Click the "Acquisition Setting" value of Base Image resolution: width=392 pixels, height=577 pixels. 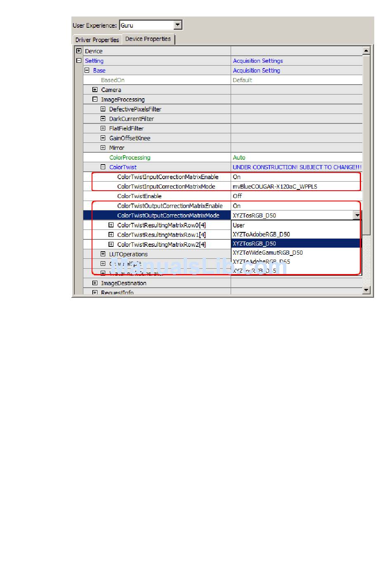(256, 71)
